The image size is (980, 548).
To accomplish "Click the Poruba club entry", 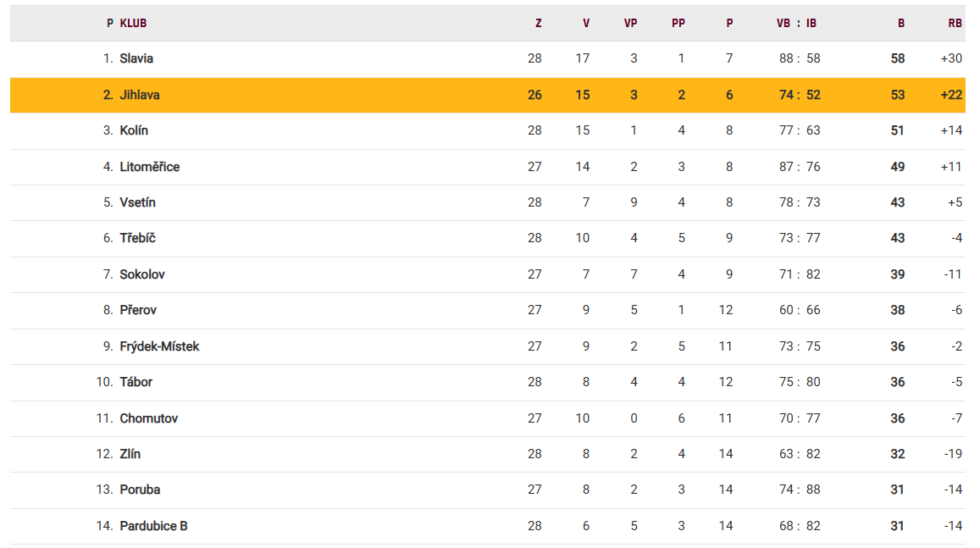I will pyautogui.click(x=140, y=490).
